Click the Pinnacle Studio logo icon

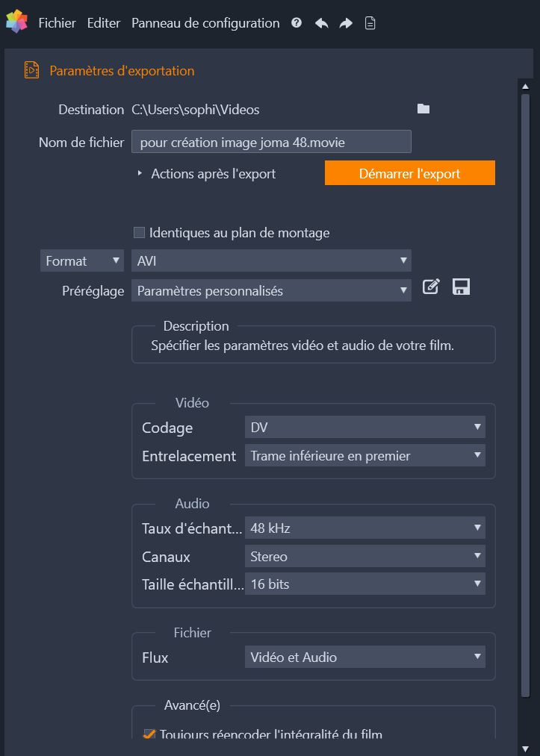pyautogui.click(x=16, y=22)
